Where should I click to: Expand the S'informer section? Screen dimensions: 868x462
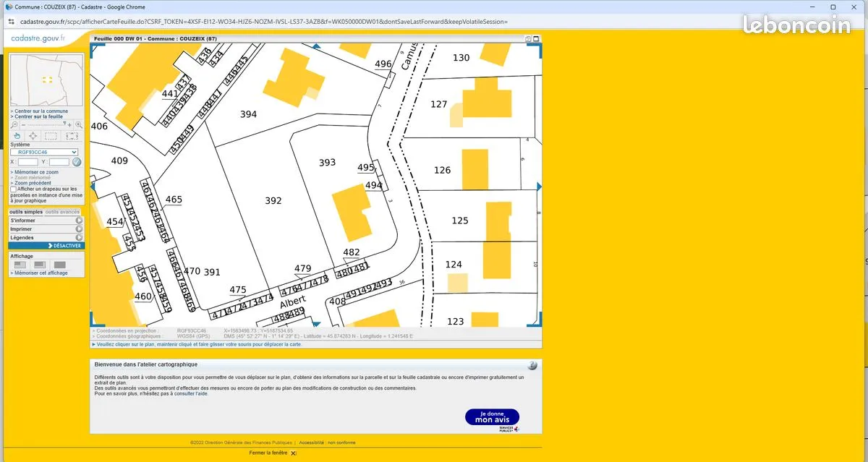pos(46,221)
